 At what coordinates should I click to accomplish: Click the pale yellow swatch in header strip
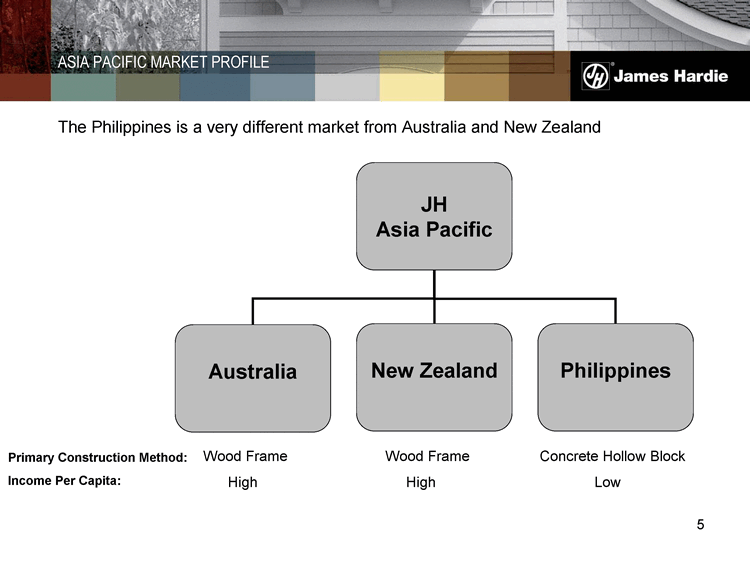point(411,85)
